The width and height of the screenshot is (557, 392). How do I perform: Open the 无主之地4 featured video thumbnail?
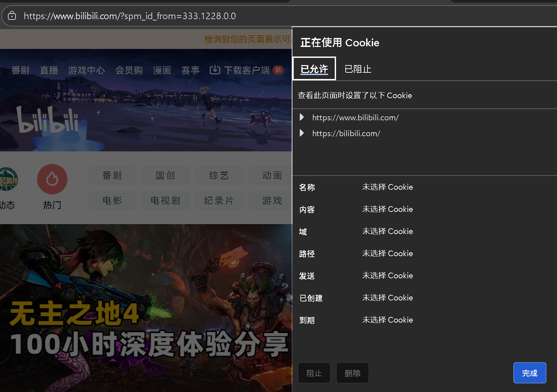146,308
